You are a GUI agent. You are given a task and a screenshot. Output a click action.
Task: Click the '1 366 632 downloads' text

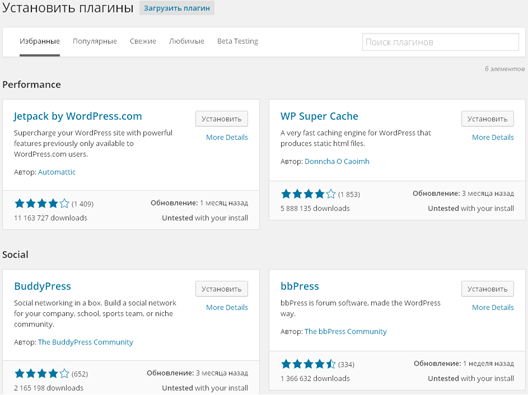[x=315, y=378]
